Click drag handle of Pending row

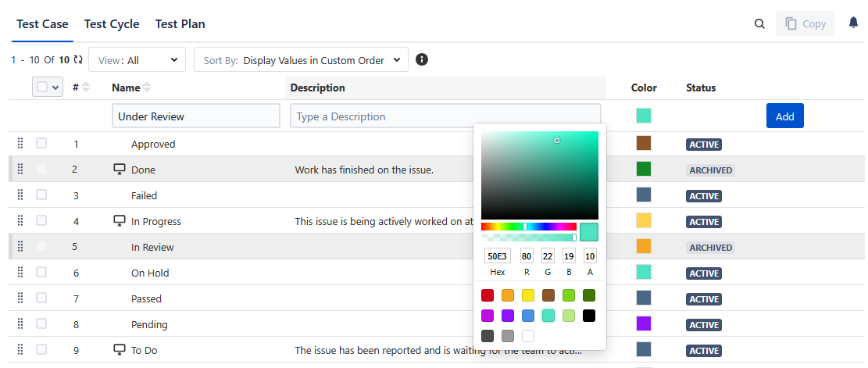coord(20,323)
